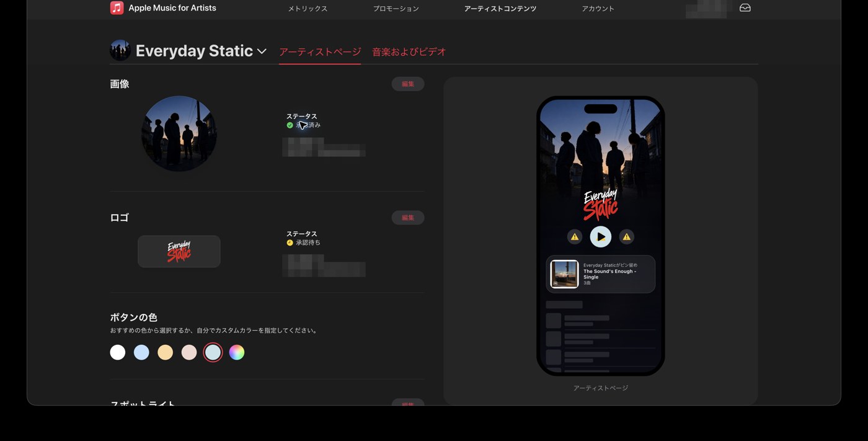Play the artist preview on the phone mockup
868x441 pixels.
pyautogui.click(x=601, y=237)
